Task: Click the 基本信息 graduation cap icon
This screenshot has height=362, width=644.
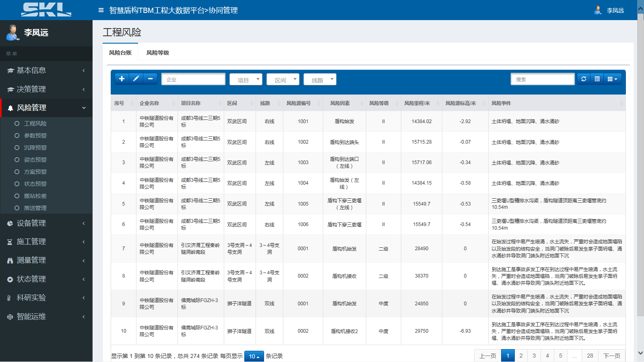Action: [10, 70]
